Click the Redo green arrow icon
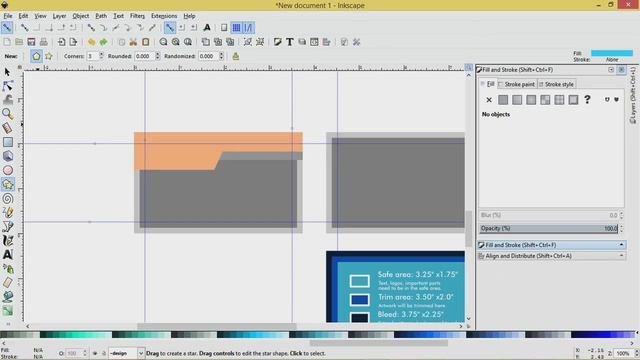 coord(103,42)
